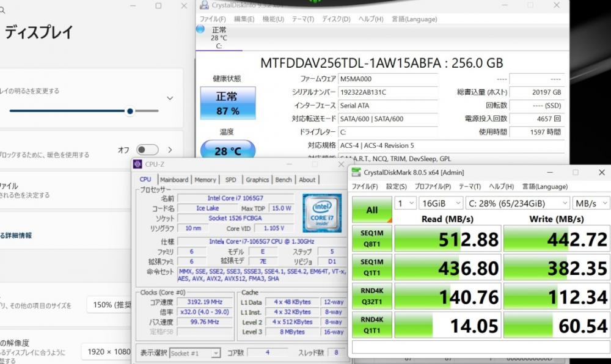Open the C: 28% drive selection dropdown
611x364 pixels.
[x=518, y=203]
